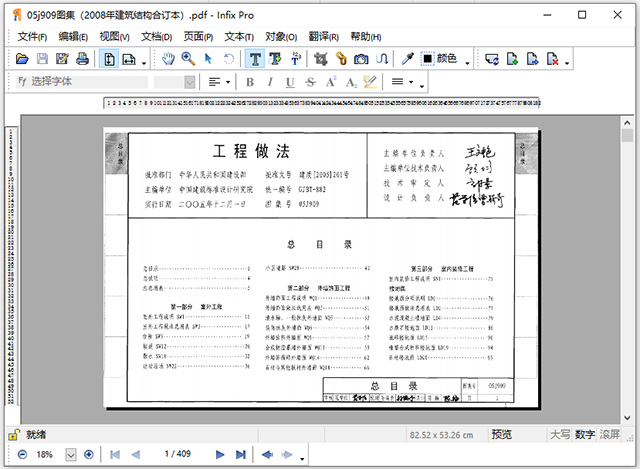This screenshot has height=469, width=640.
Task: Click the replace pages icon
Action: (x=492, y=59)
